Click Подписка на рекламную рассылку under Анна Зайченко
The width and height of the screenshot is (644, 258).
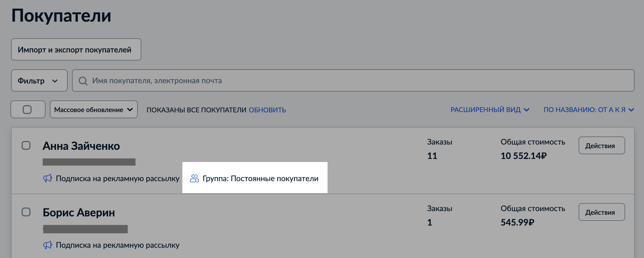tap(118, 178)
